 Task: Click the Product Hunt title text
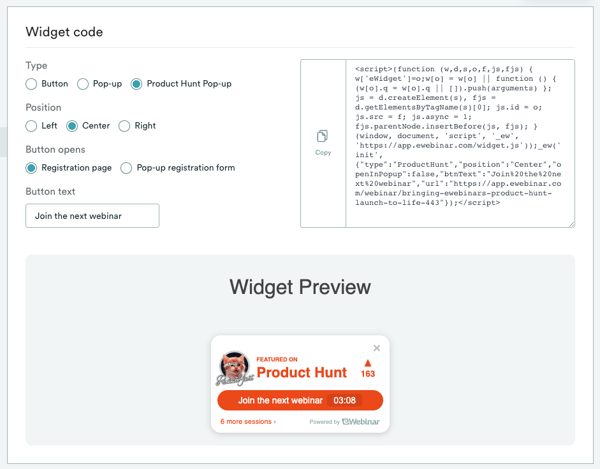coord(302,373)
